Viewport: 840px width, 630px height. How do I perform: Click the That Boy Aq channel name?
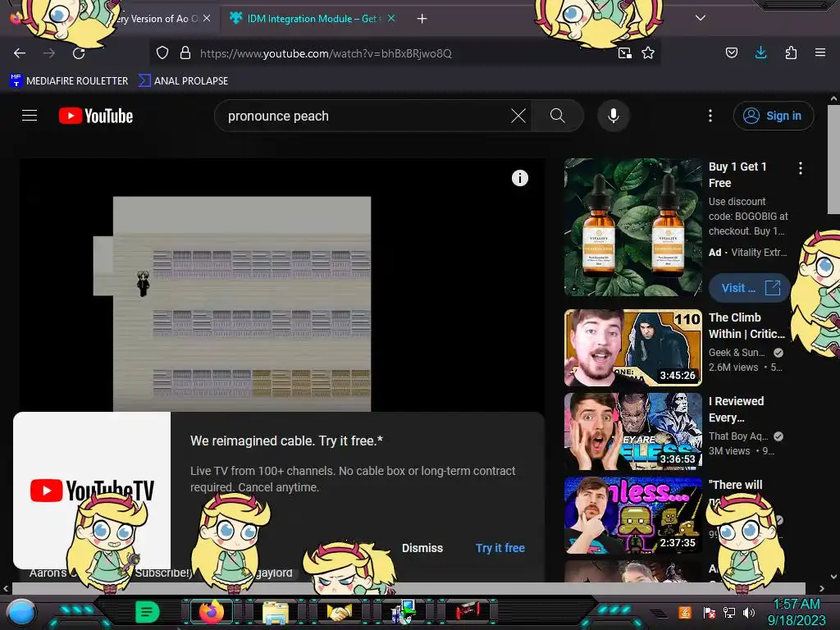pos(738,436)
